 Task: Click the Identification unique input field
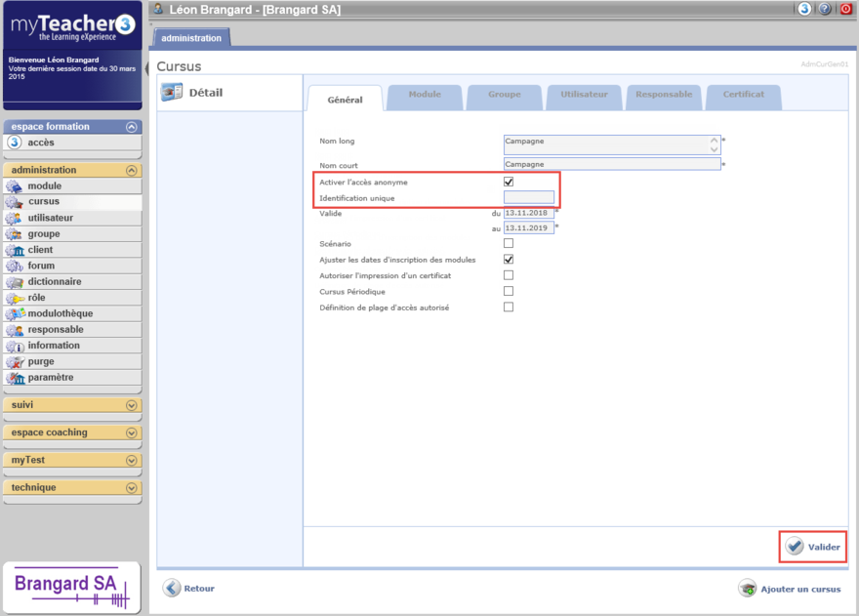coord(528,198)
